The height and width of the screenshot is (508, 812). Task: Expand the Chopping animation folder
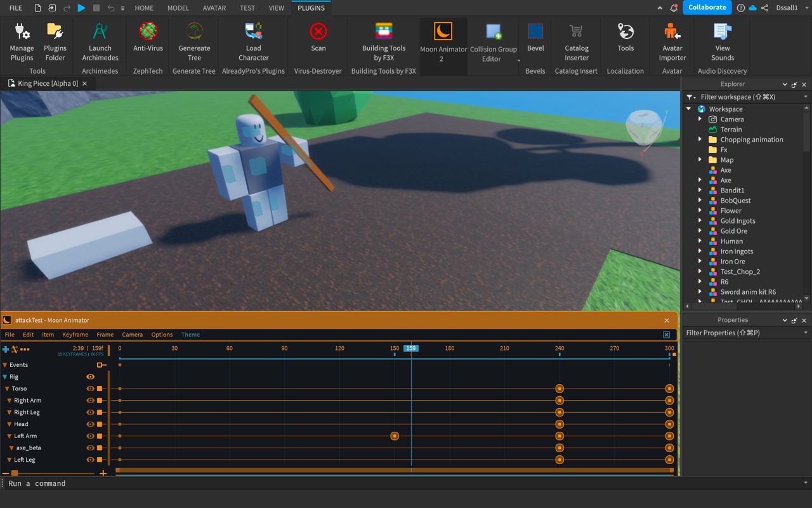click(700, 140)
